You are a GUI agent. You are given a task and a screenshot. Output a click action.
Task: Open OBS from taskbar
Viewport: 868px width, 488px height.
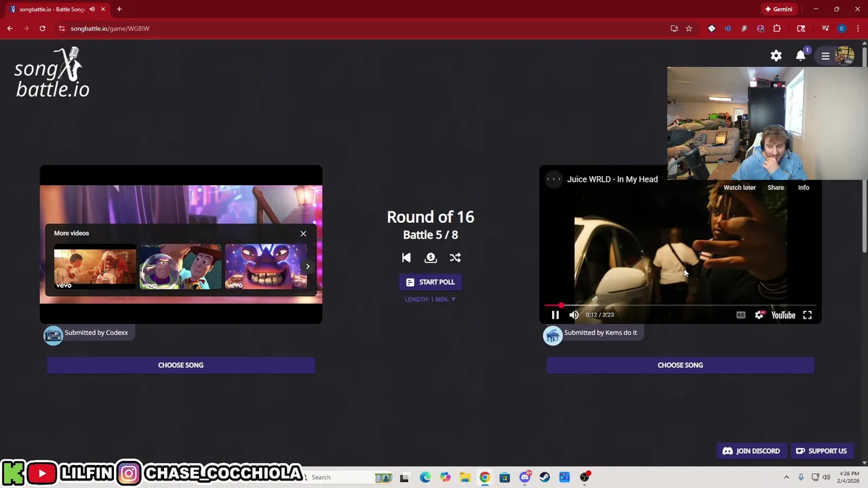click(x=585, y=477)
